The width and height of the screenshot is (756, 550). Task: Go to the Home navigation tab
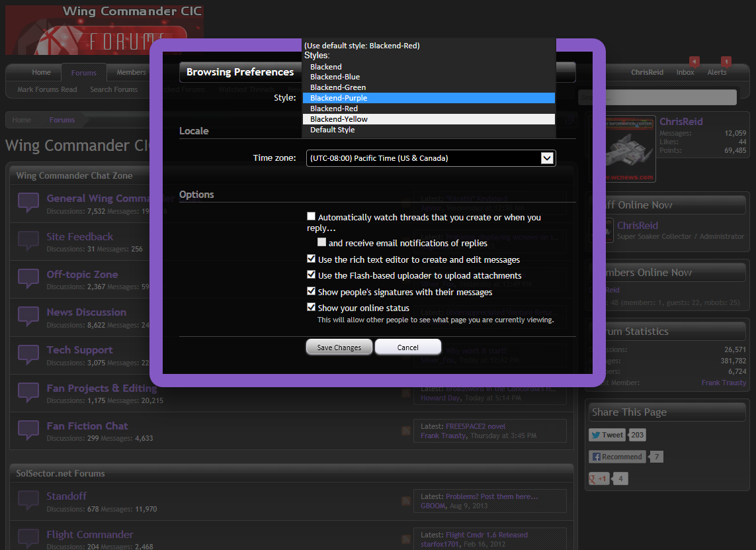(41, 72)
